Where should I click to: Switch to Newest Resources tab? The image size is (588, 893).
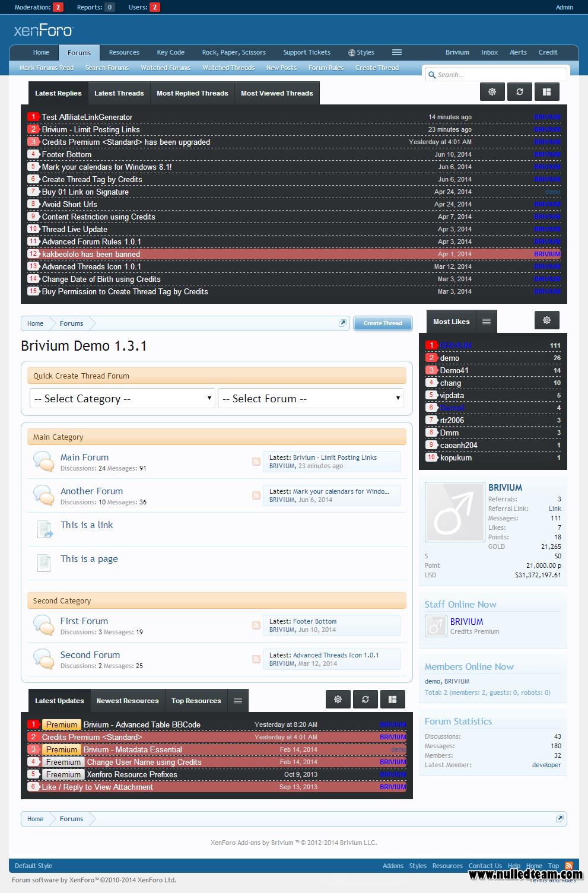pos(128,701)
